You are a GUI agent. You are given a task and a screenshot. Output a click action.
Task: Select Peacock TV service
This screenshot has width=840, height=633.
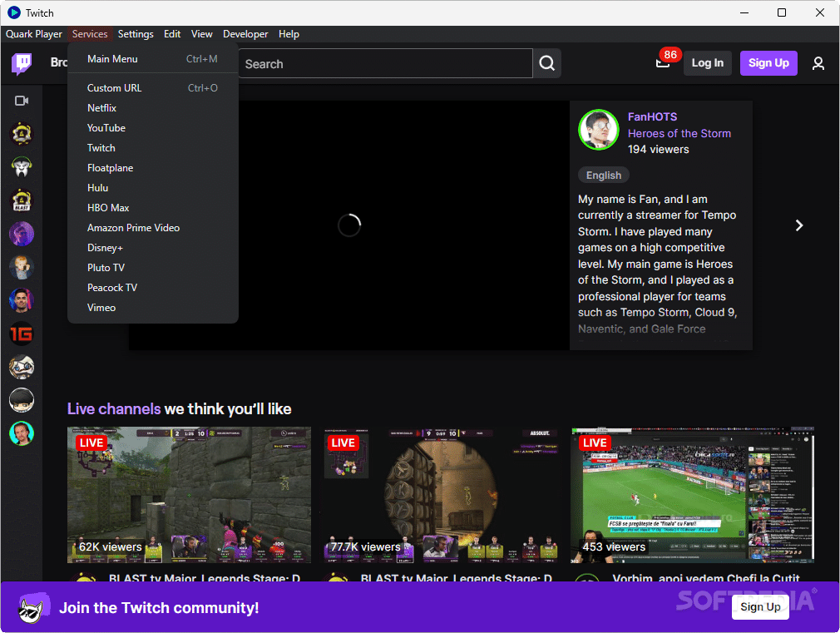pos(153,287)
